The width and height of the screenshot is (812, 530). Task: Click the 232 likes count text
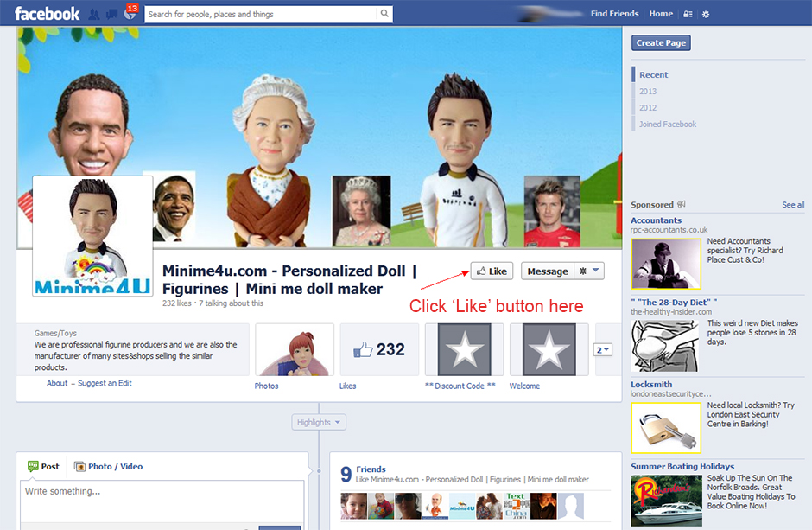tap(176, 303)
